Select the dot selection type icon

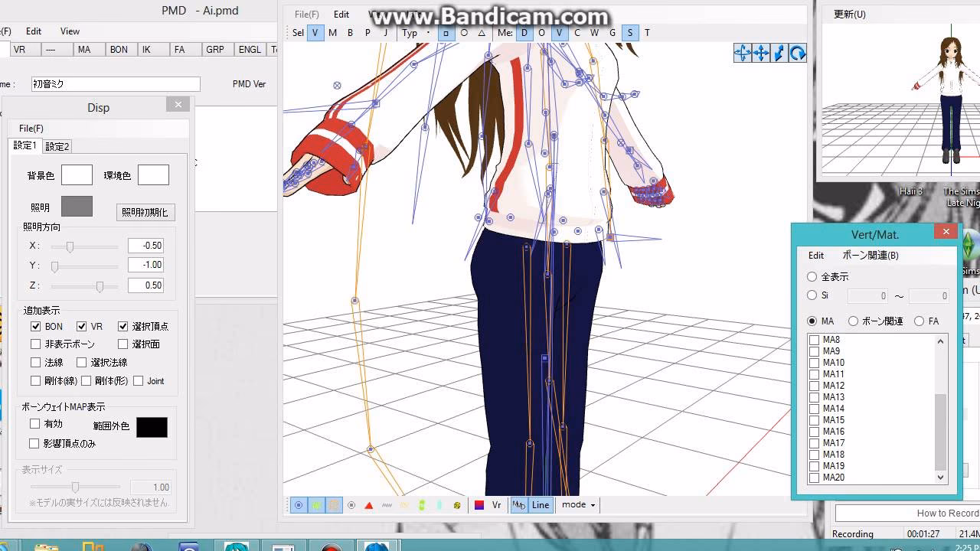pos(428,33)
